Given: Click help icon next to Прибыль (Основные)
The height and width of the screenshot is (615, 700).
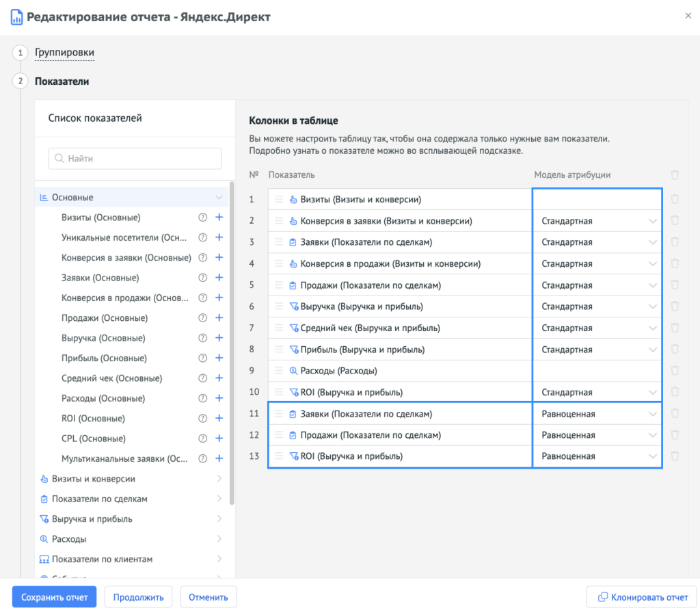Looking at the screenshot, I should click(202, 358).
